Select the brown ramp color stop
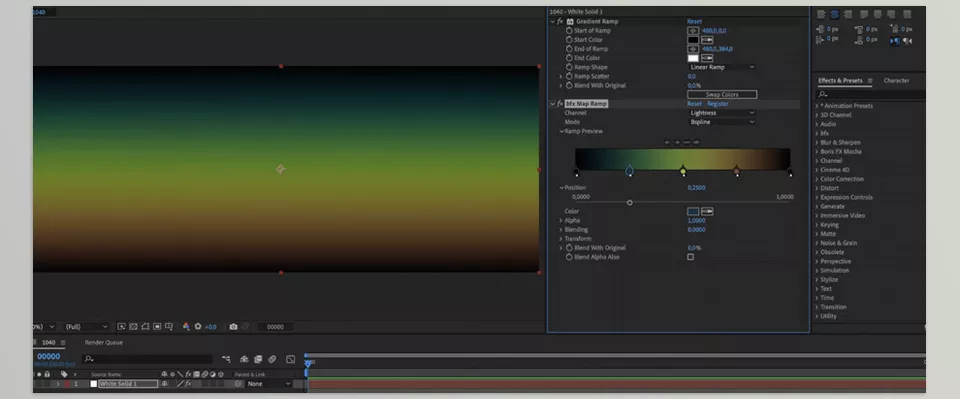Image resolution: width=960 pixels, height=399 pixels. click(737, 171)
